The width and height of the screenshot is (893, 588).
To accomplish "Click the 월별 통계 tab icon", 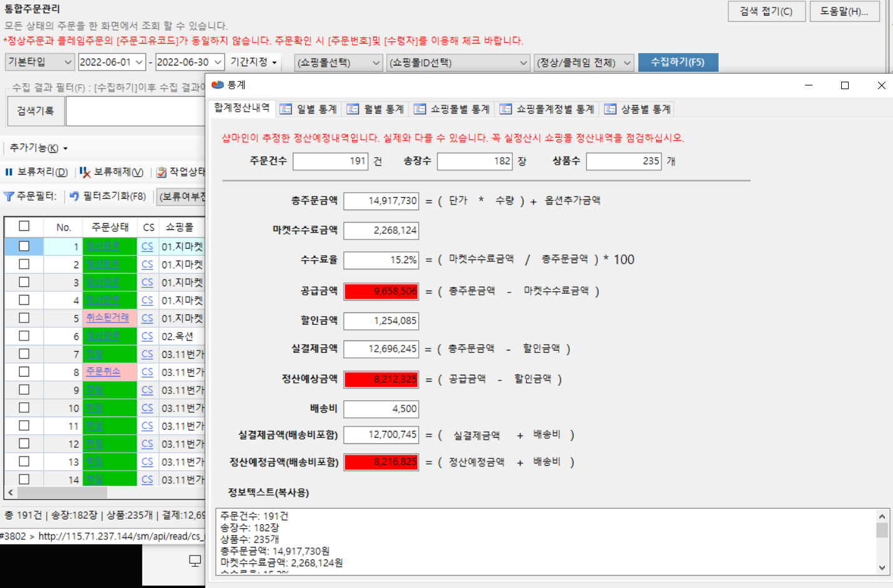I will pos(353,109).
